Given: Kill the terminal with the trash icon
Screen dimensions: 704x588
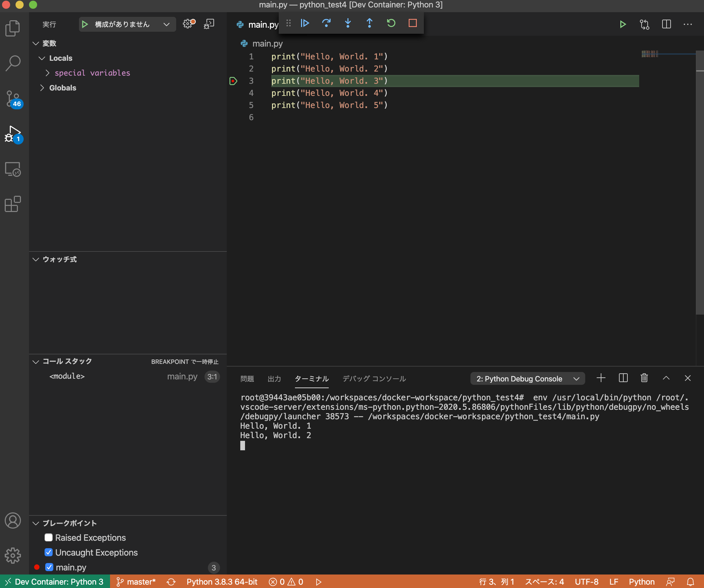Looking at the screenshot, I should point(644,378).
